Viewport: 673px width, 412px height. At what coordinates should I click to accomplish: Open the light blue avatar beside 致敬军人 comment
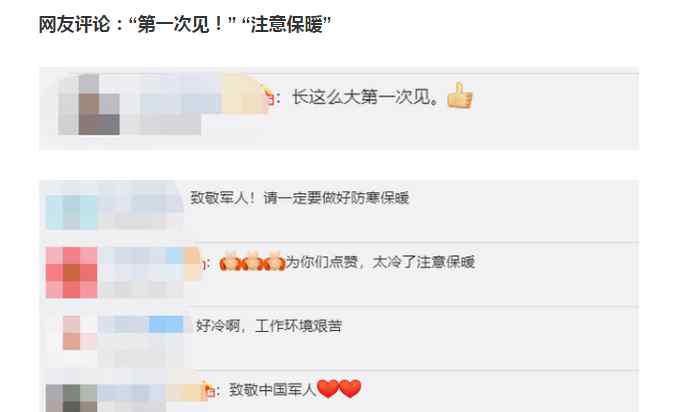pos(72,212)
